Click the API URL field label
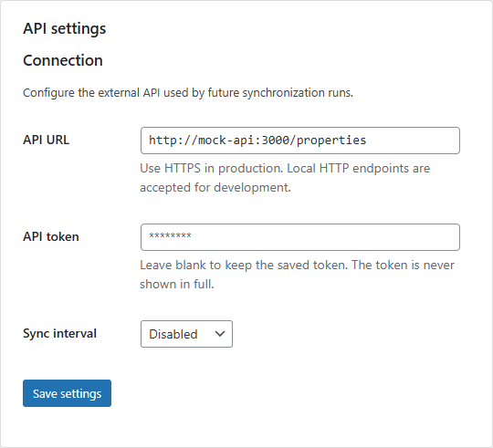This screenshot has width=493, height=448. tap(47, 140)
